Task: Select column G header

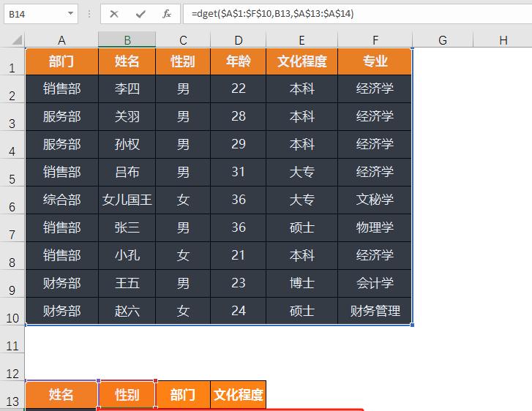Action: pos(443,39)
